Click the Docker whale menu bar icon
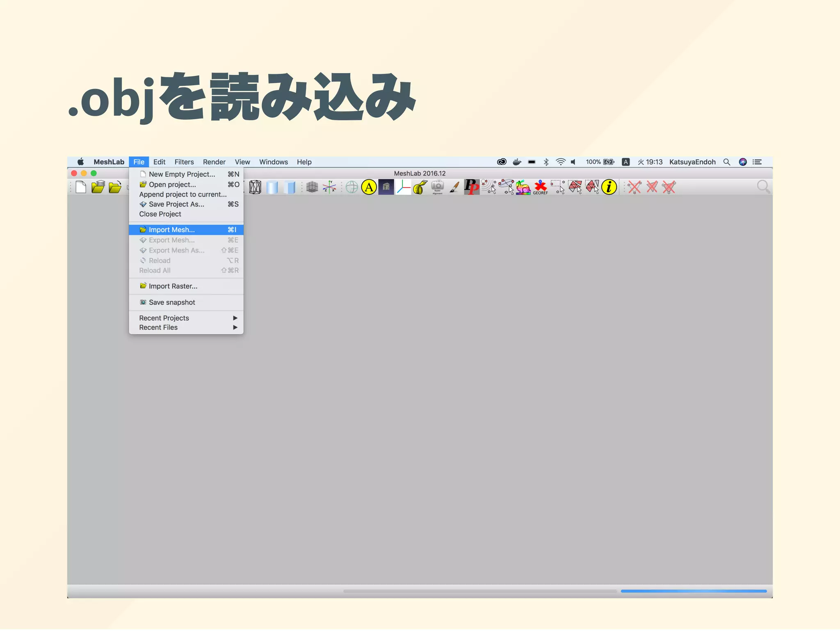 [517, 162]
